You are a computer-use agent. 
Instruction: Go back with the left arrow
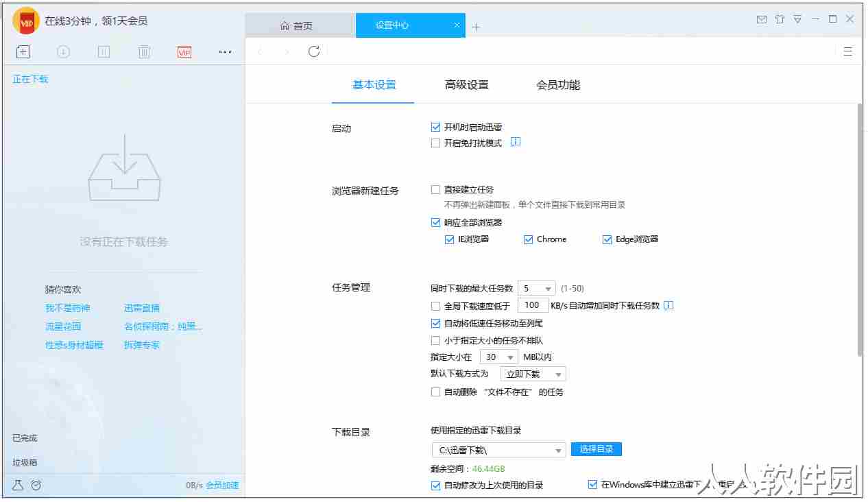pyautogui.click(x=259, y=51)
